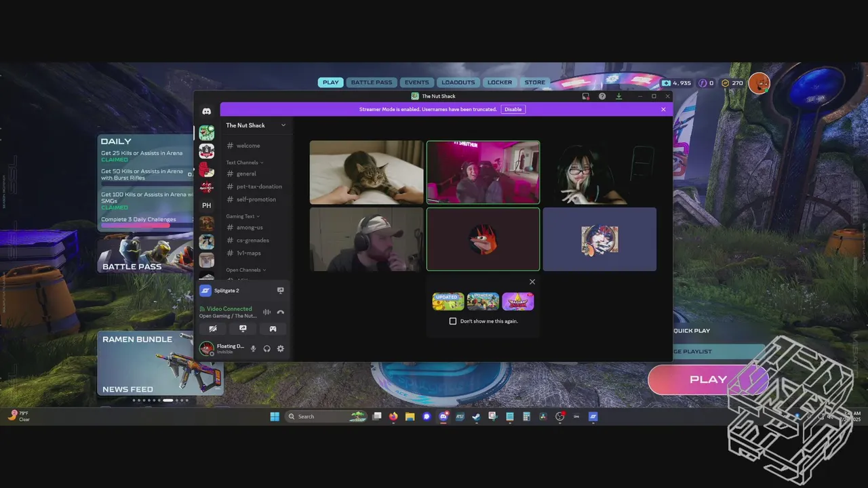
Task: Click the big PLAY button in game
Action: [x=708, y=380]
